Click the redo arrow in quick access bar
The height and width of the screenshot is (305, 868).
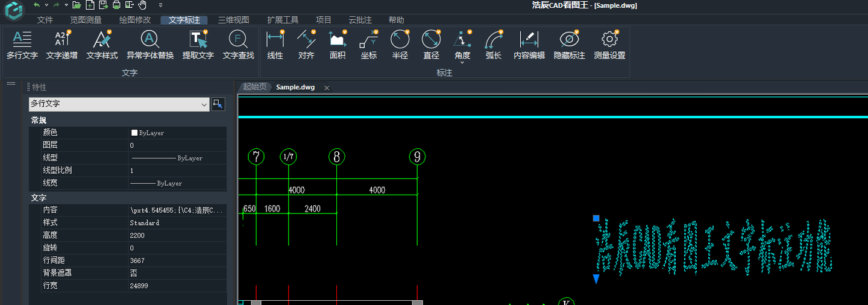[56, 5]
